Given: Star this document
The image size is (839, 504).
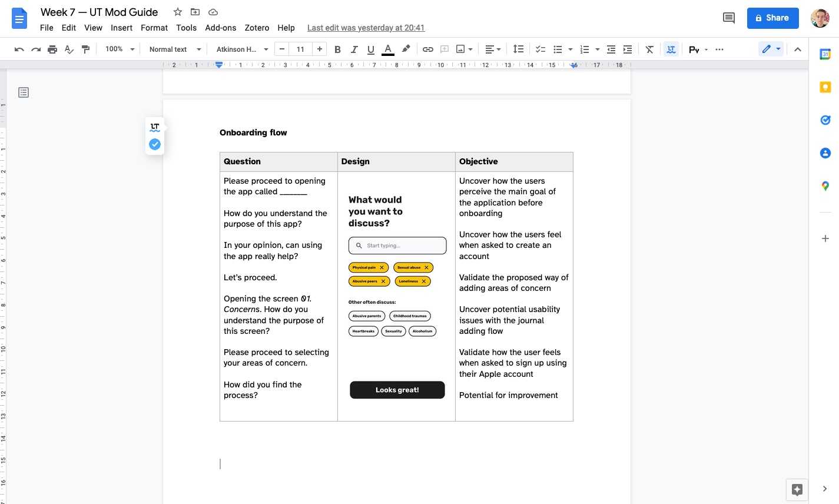Looking at the screenshot, I should tap(178, 12).
